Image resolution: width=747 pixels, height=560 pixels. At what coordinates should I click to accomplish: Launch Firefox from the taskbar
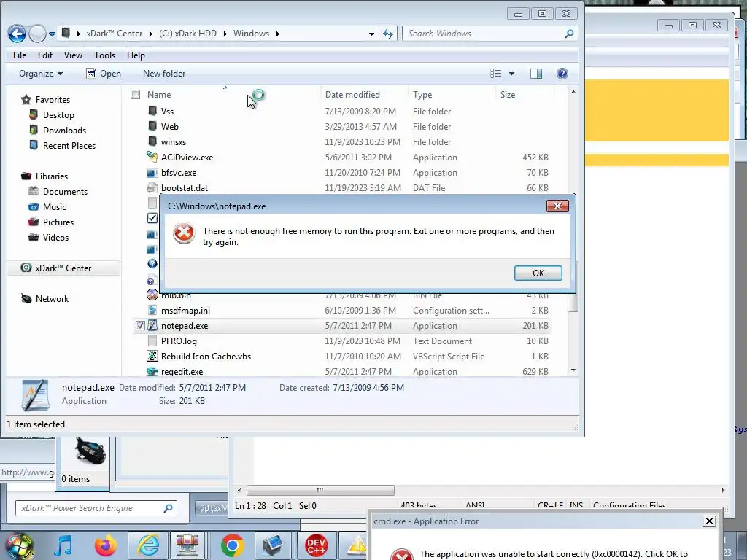(x=106, y=546)
